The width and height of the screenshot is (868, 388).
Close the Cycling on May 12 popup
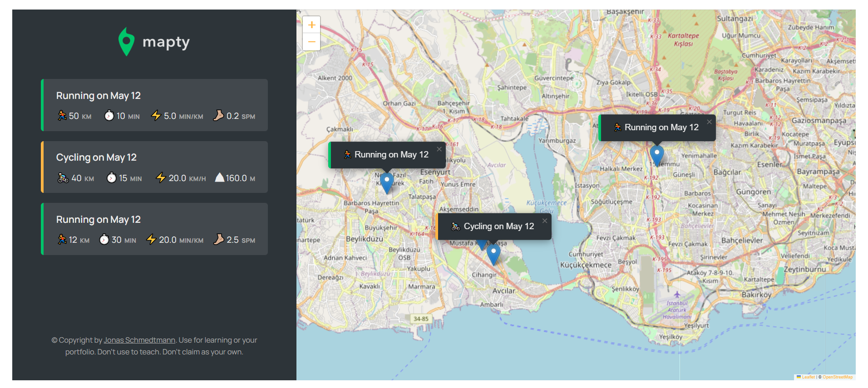click(x=544, y=221)
